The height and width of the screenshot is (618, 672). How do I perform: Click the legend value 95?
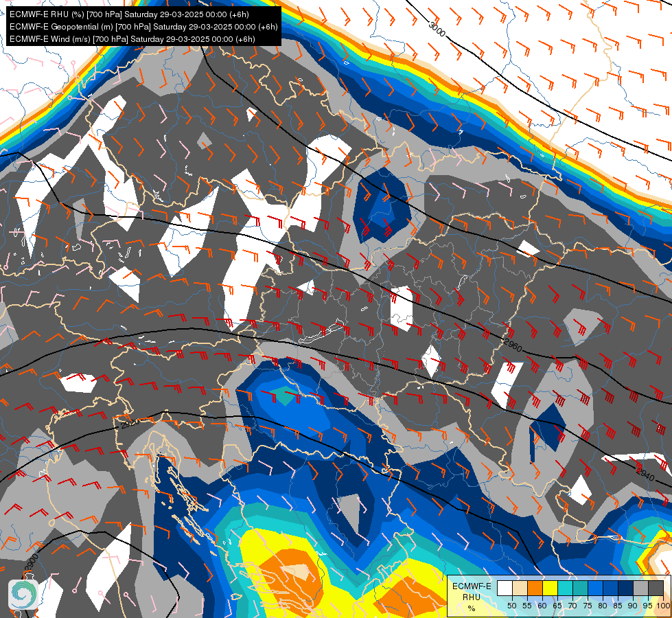coord(647,606)
